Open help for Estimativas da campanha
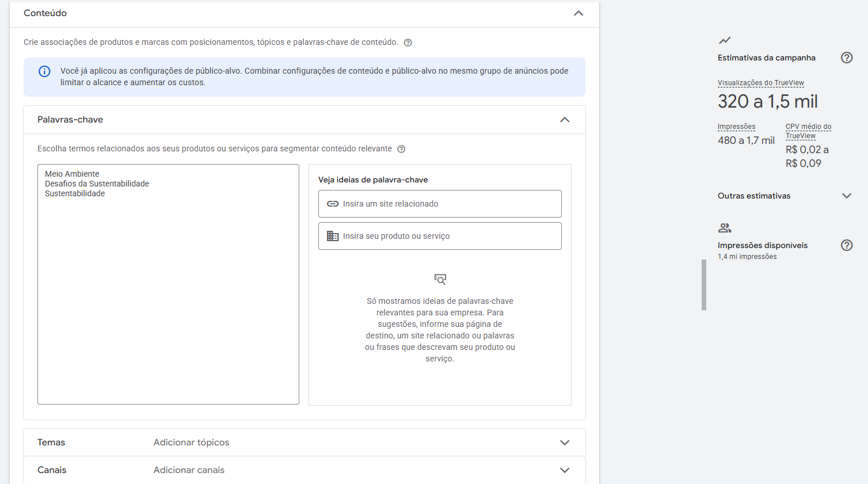868x484 pixels. [x=847, y=58]
